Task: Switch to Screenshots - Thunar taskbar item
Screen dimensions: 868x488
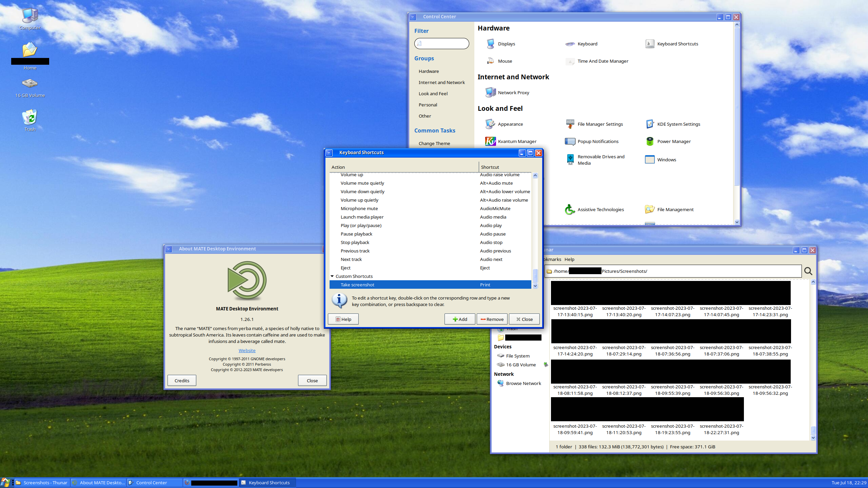Action: pyautogui.click(x=42, y=483)
